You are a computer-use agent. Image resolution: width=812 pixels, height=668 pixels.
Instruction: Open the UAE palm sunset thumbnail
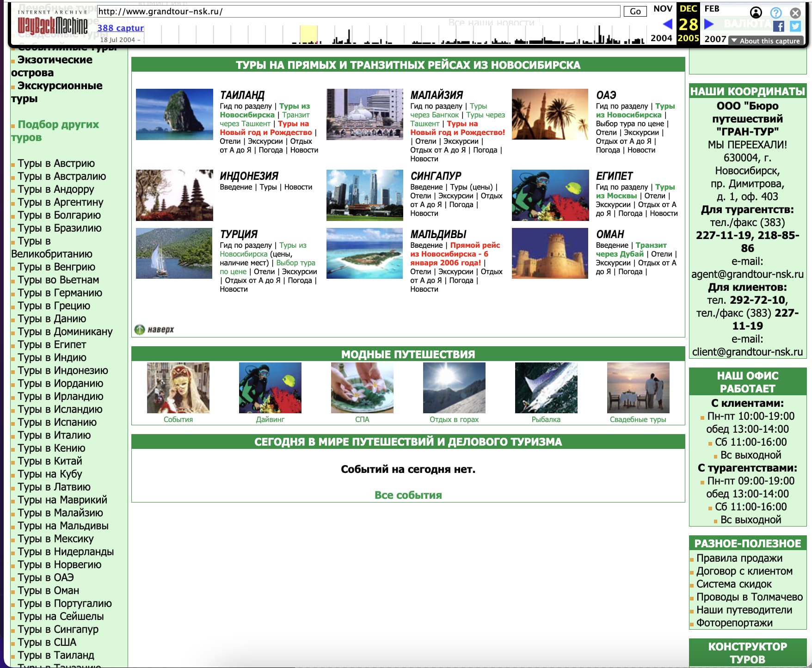pos(550,114)
